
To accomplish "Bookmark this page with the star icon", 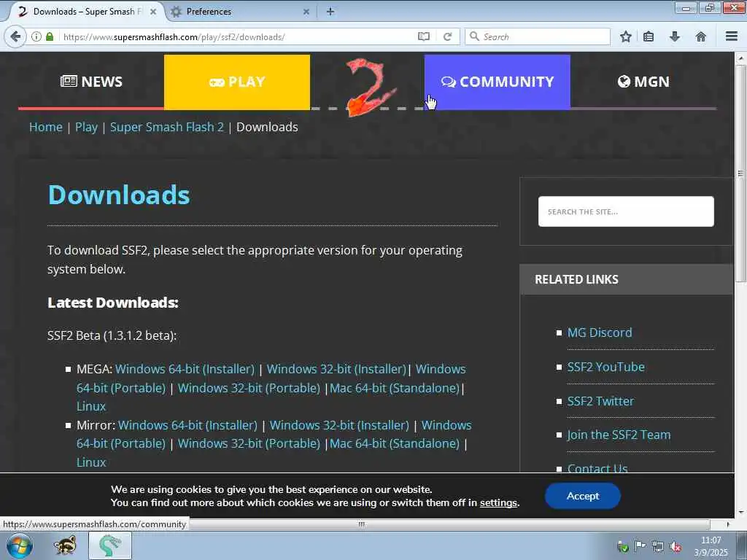I will [625, 36].
